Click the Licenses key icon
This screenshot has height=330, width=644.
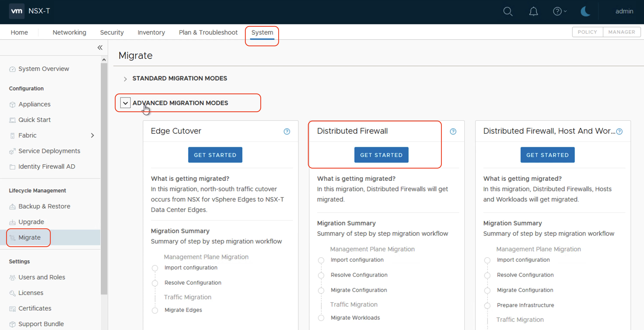click(12, 293)
